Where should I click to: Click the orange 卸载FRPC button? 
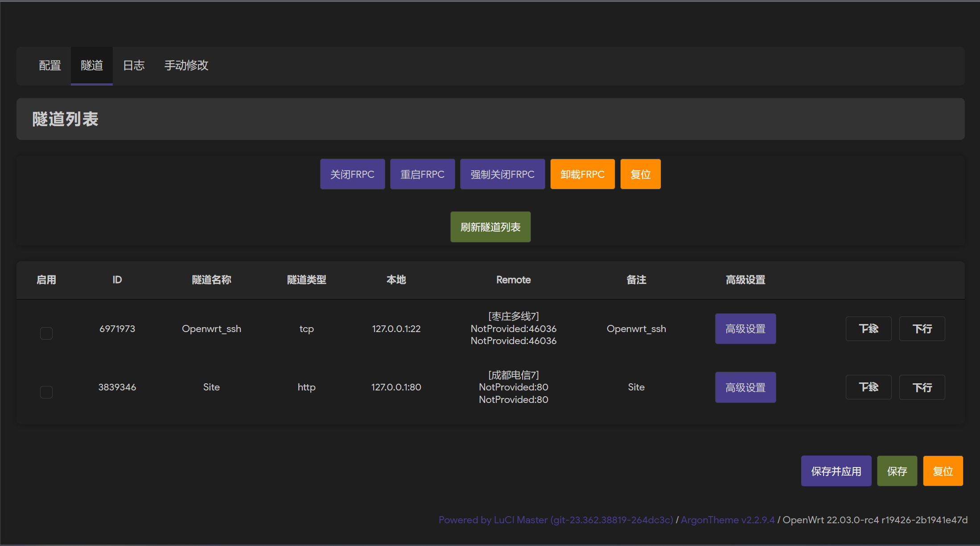(582, 174)
